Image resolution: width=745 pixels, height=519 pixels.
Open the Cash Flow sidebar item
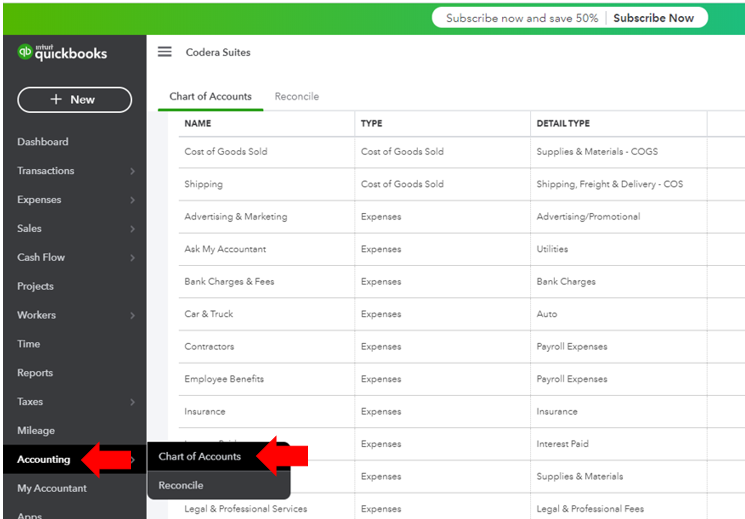(41, 257)
